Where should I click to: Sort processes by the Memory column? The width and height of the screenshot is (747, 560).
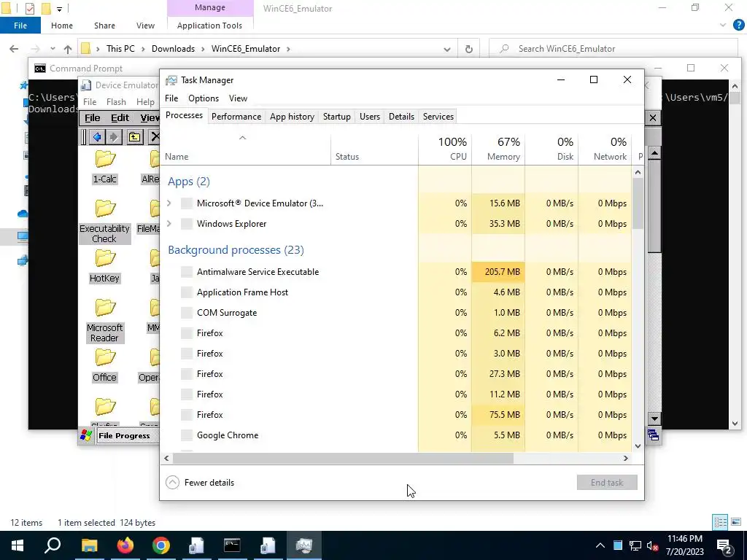(498, 149)
